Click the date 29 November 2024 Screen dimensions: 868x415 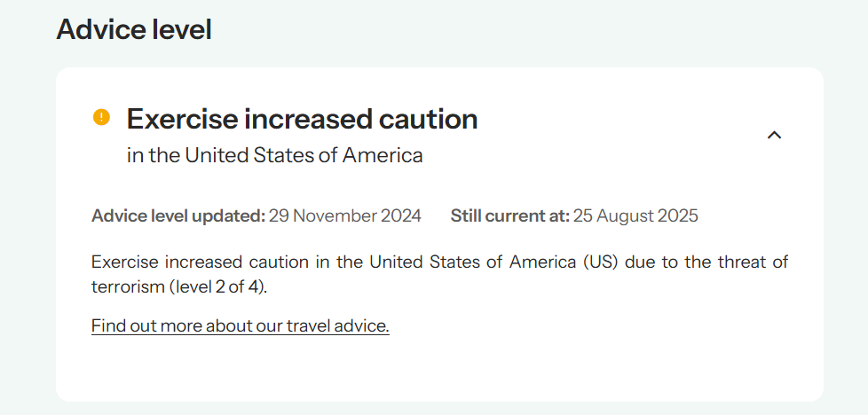tap(345, 215)
